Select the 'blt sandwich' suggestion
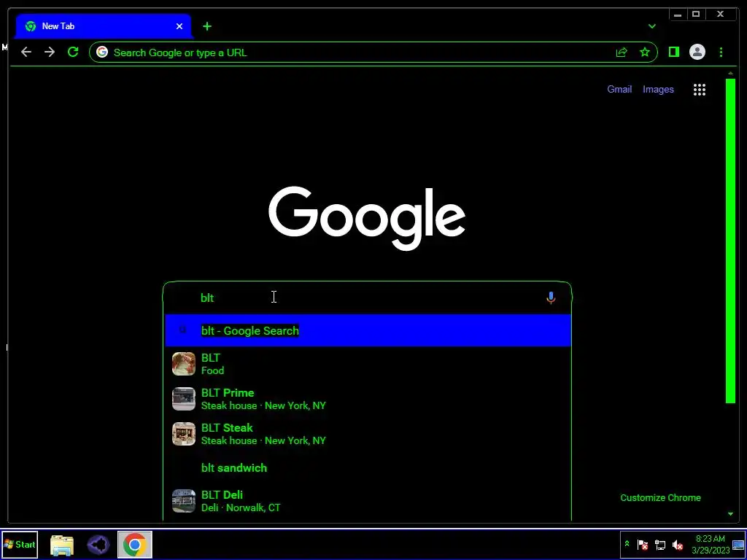 [x=368, y=467]
